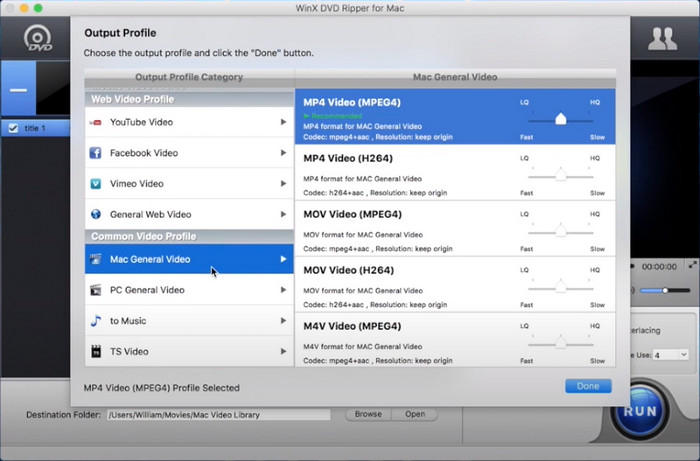Click the MOV Video (MPEG4) quality slider

point(561,232)
